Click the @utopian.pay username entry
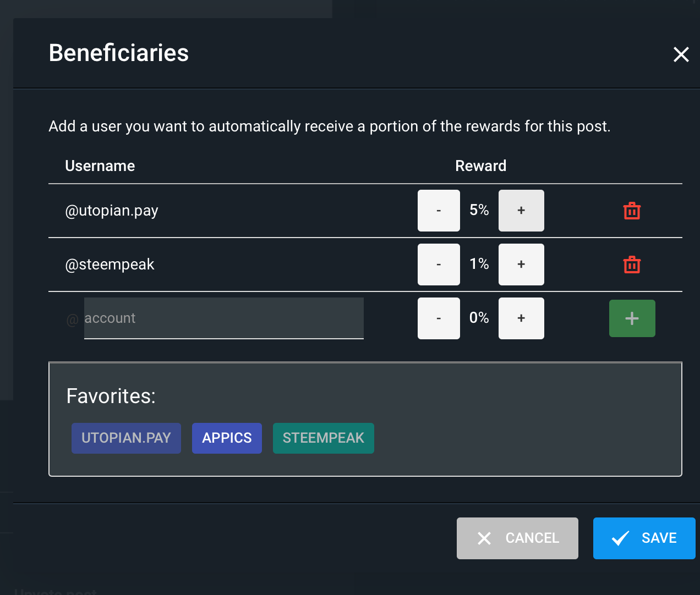 [x=112, y=211]
